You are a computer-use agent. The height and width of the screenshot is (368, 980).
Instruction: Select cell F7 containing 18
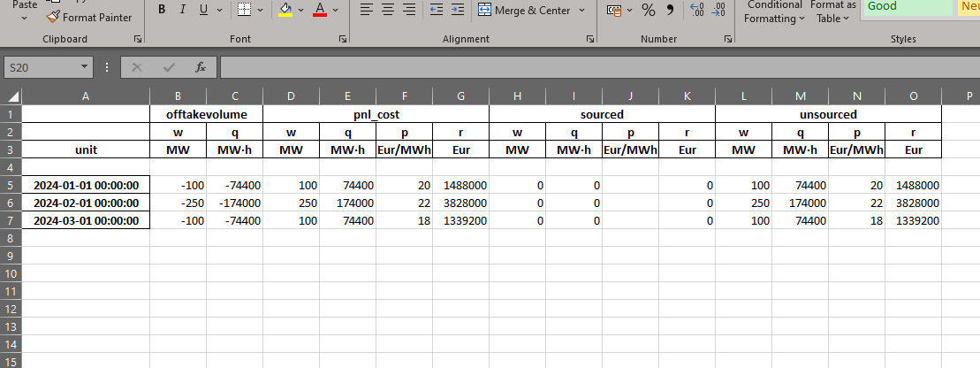(x=405, y=220)
